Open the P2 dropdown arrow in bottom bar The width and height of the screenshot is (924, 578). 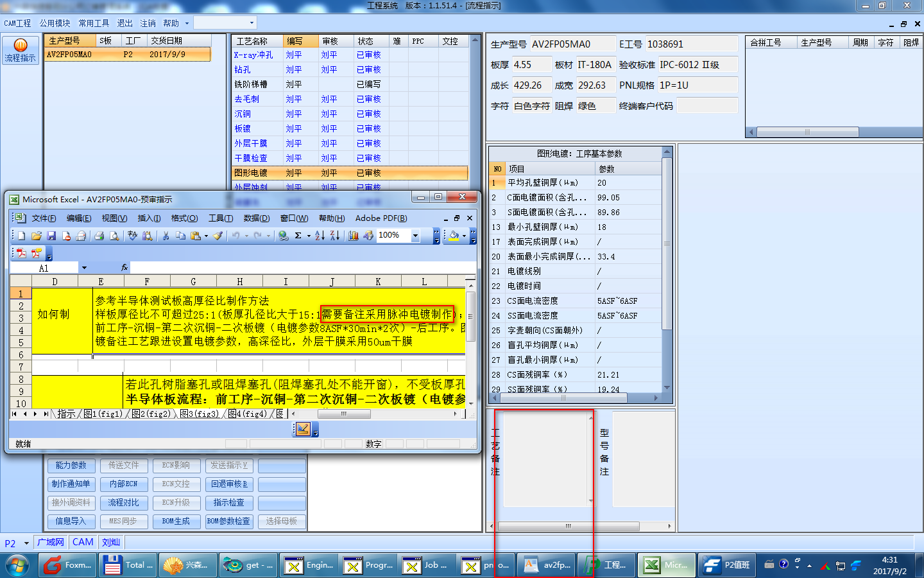(26, 543)
